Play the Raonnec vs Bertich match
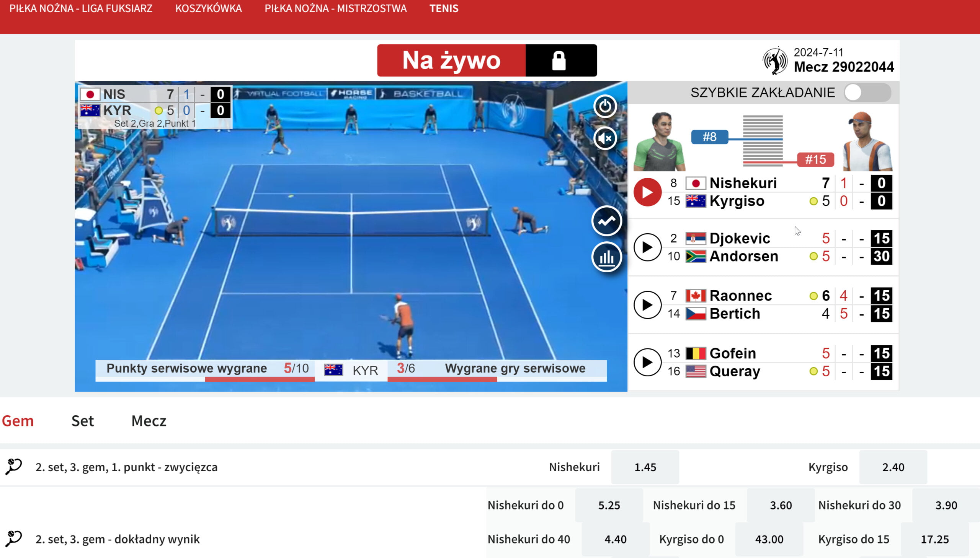Viewport: 980px width, 558px height. pos(647,305)
